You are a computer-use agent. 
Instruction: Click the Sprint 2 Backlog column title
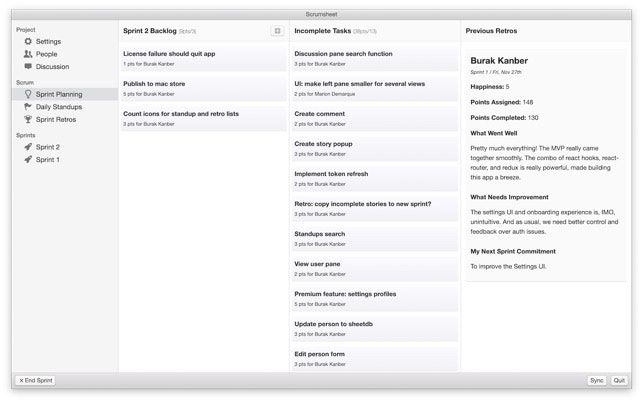[x=150, y=31]
